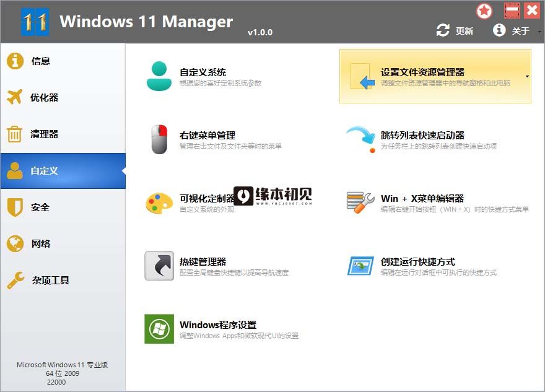Click the mouse icon of 右键菜单管理
The image size is (545, 392).
coord(159,139)
